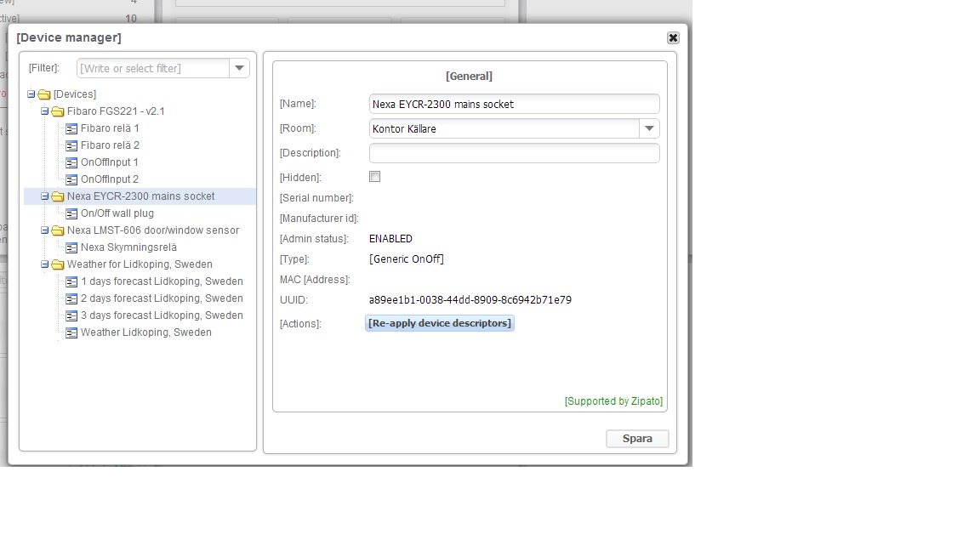Open the Room dropdown arrow
This screenshot has width=980, height=551.
coord(649,128)
